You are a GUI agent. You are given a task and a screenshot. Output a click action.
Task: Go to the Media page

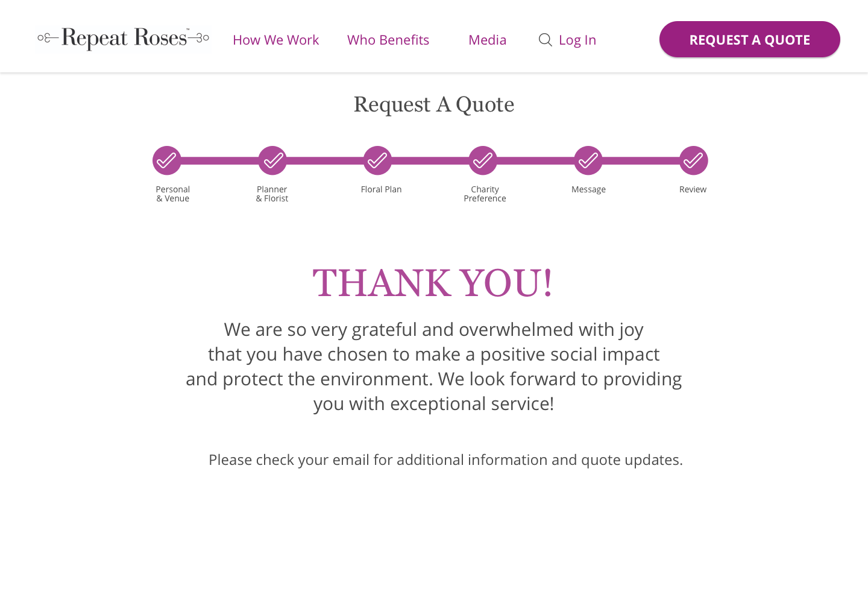[488, 40]
